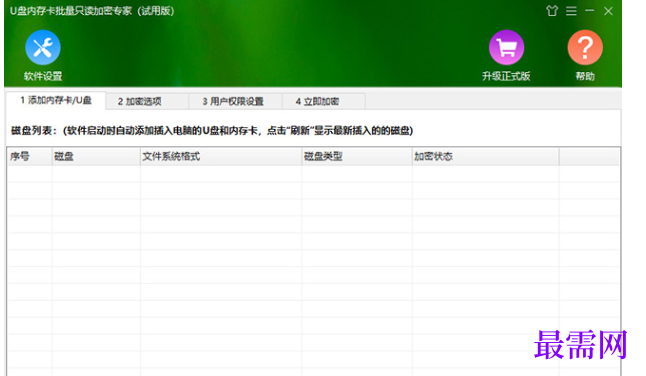Click the skin shirt icon in title bar

click(552, 11)
